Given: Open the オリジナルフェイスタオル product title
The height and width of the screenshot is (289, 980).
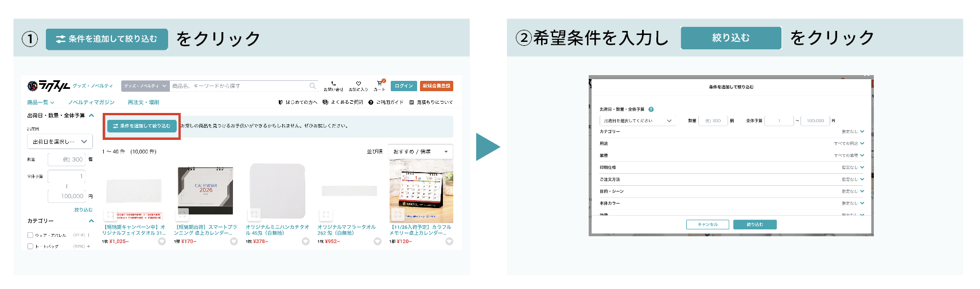Looking at the screenshot, I should click(x=134, y=230).
